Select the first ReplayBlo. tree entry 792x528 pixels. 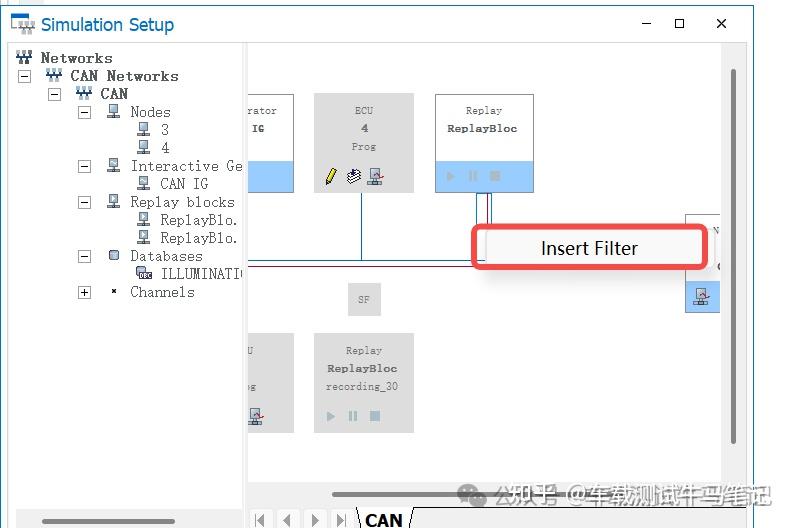tap(199, 220)
